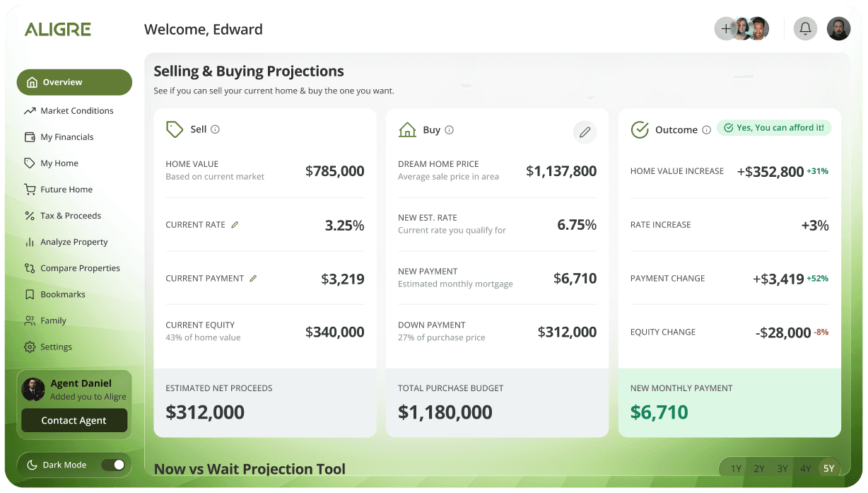The height and width of the screenshot is (493, 868).
Task: Click the $312,000 estimated net proceeds
Action: tap(205, 412)
